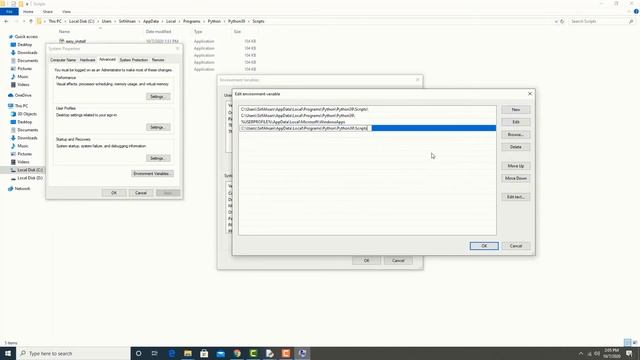Open Performance Settings in System Properties
This screenshot has width=640, height=360.
pyautogui.click(x=158, y=97)
